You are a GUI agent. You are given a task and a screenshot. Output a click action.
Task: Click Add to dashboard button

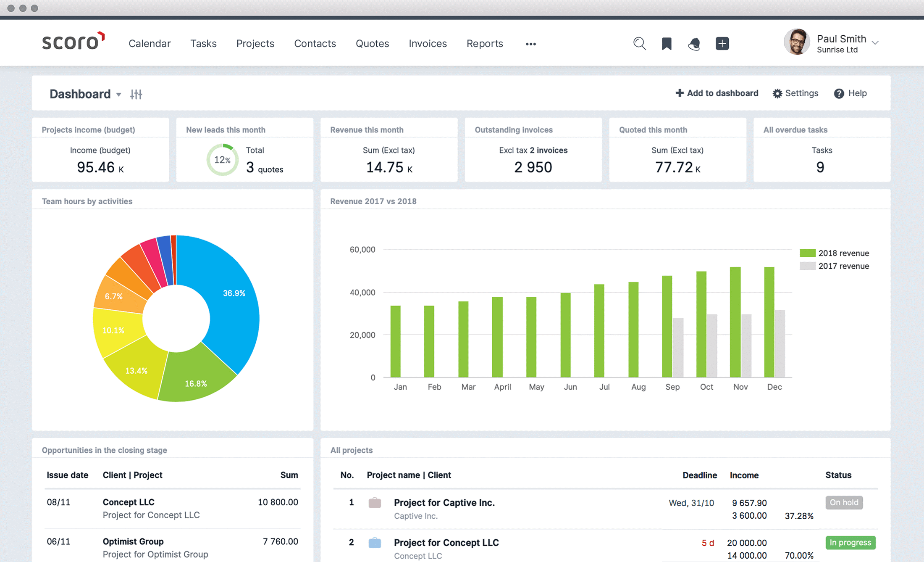point(716,93)
